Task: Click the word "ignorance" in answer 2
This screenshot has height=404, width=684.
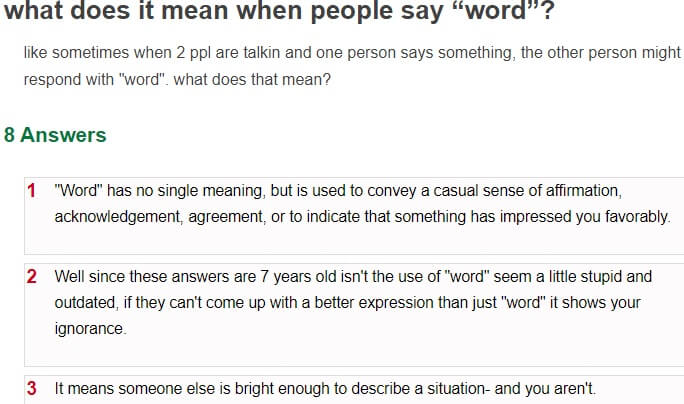Action: [90, 329]
